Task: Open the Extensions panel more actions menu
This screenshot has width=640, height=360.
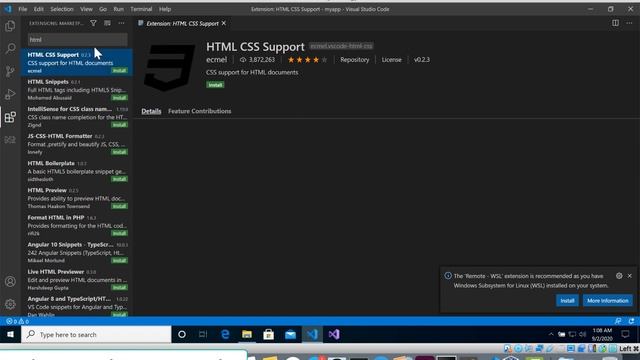Action: point(122,23)
